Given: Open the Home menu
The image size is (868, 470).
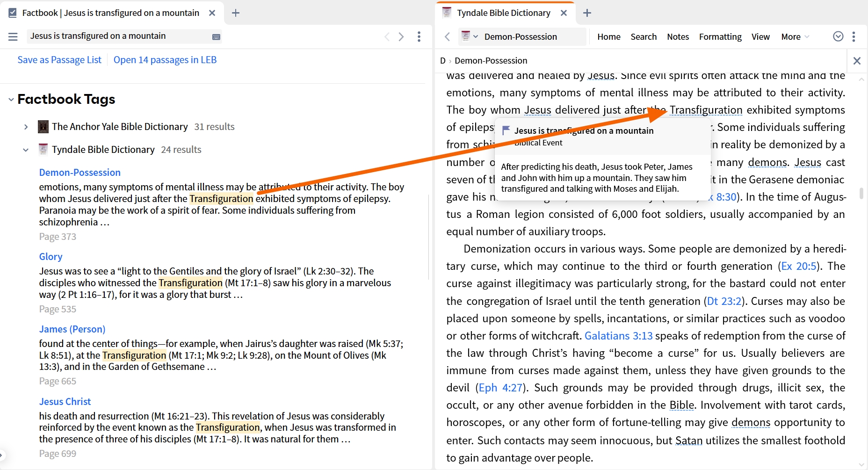Looking at the screenshot, I should click(609, 36).
